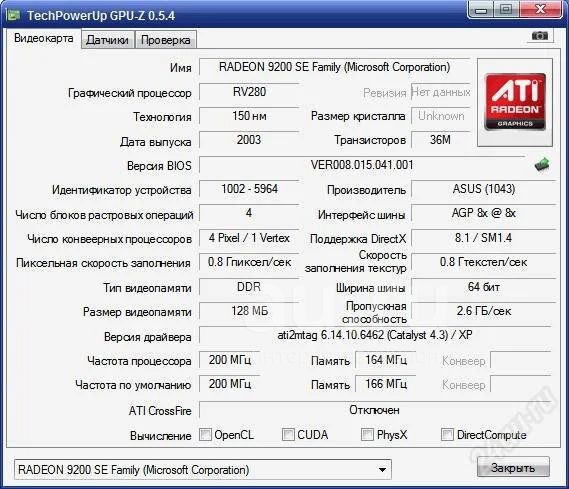This screenshot has width=569, height=489.
Task: Click the ASUS (1043) manufacturer field
Action: point(484,189)
